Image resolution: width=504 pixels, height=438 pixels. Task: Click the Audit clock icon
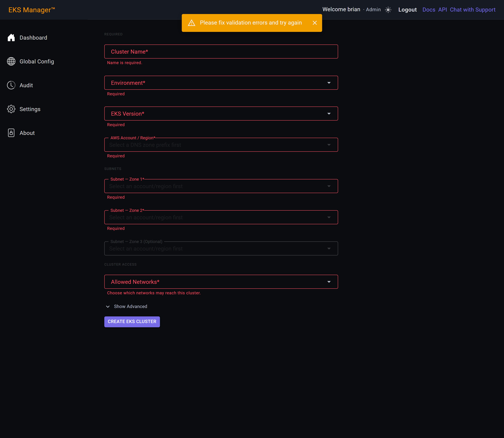tap(11, 85)
